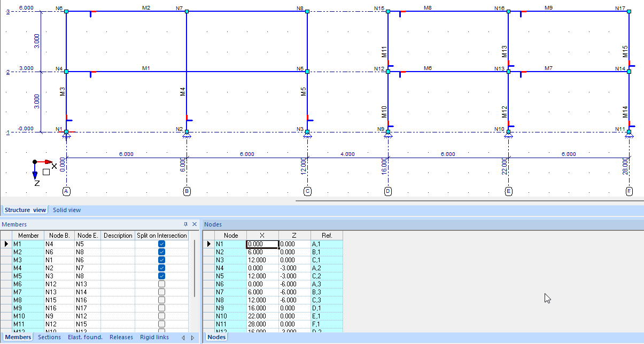Click the 4.000 span dimension label

tap(347, 154)
